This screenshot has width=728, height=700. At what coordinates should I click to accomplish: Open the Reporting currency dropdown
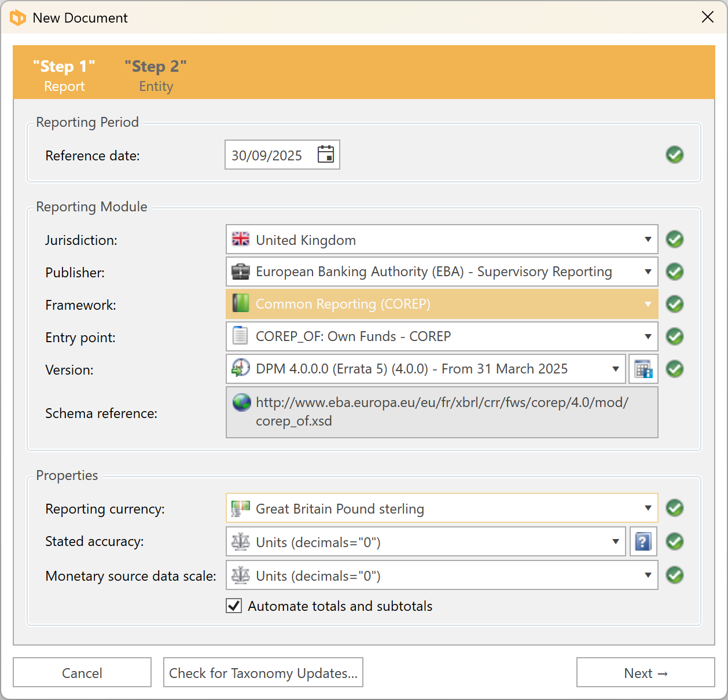648,508
